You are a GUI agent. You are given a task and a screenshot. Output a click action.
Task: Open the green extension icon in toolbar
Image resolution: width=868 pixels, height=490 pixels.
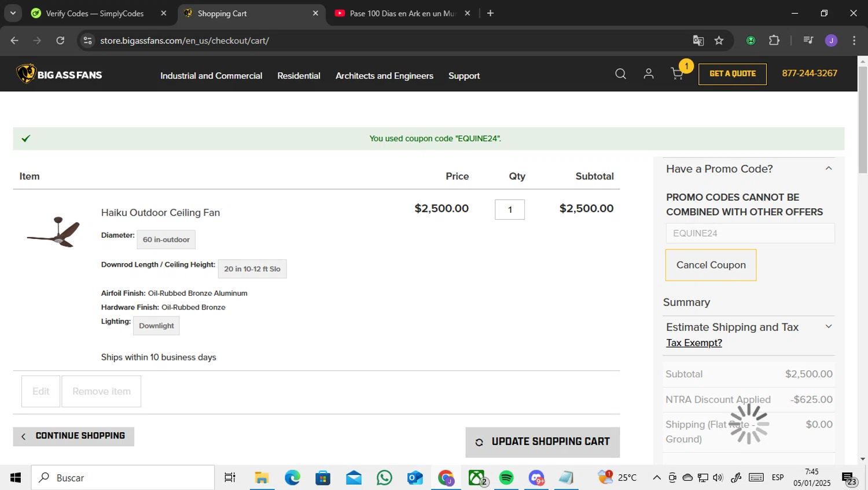click(751, 40)
